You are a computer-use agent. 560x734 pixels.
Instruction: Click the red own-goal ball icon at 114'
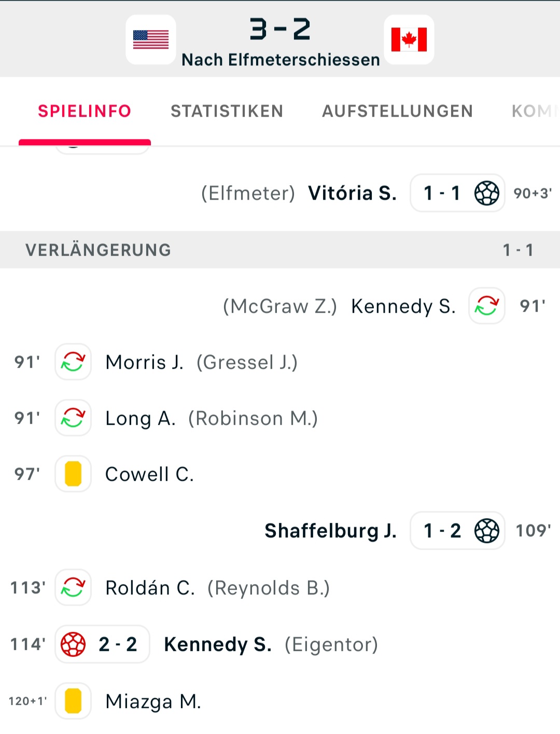coord(73,644)
